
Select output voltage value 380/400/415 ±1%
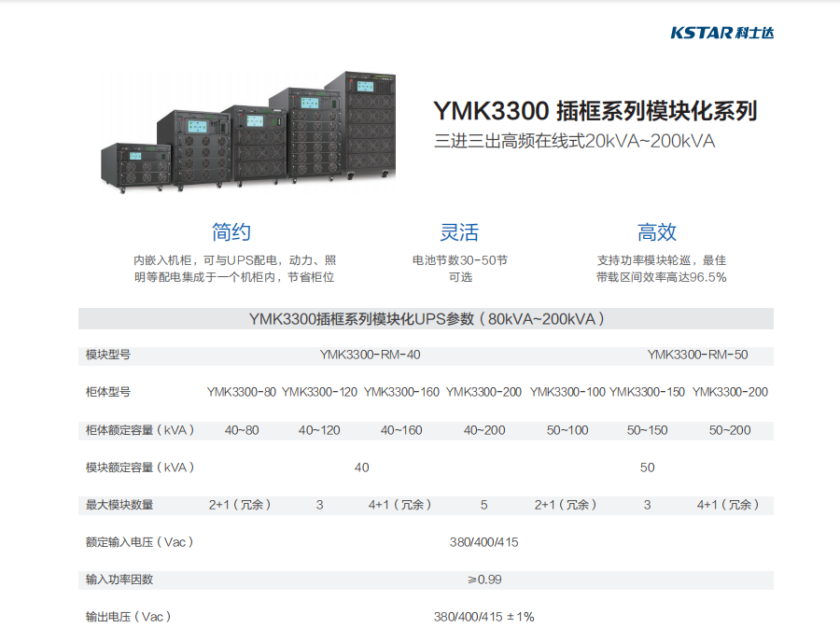pyautogui.click(x=483, y=617)
